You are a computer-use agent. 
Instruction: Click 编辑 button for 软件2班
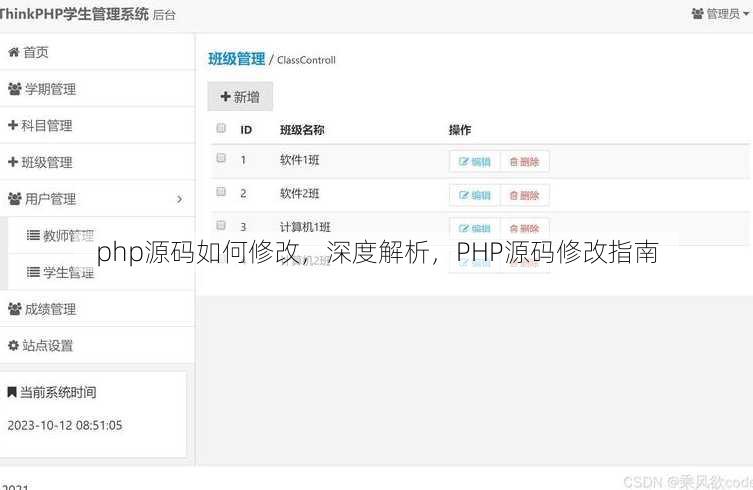coord(474,195)
